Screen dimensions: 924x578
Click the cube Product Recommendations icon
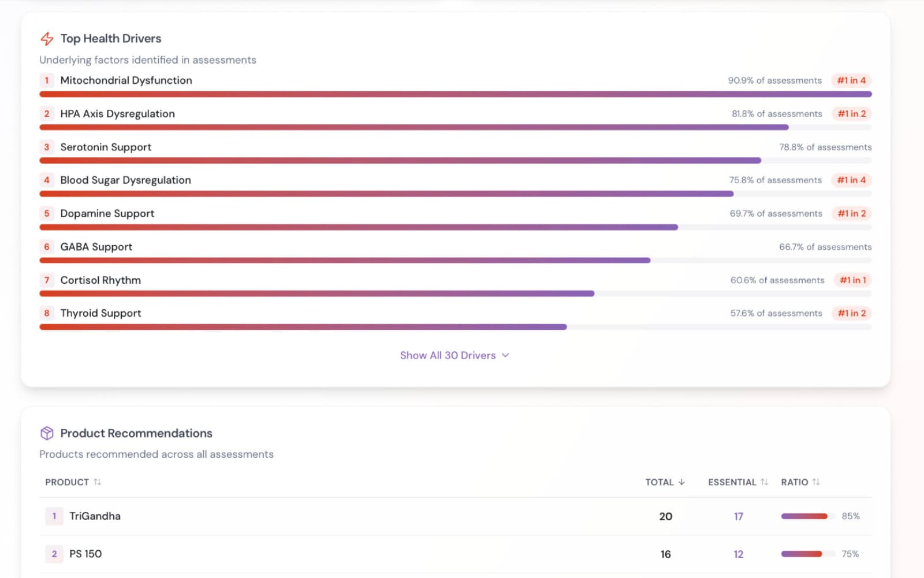pyautogui.click(x=47, y=433)
